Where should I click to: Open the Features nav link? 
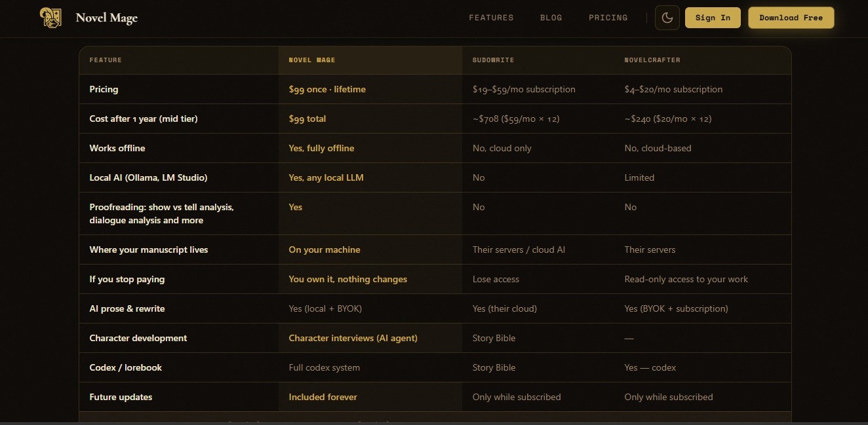click(x=491, y=18)
